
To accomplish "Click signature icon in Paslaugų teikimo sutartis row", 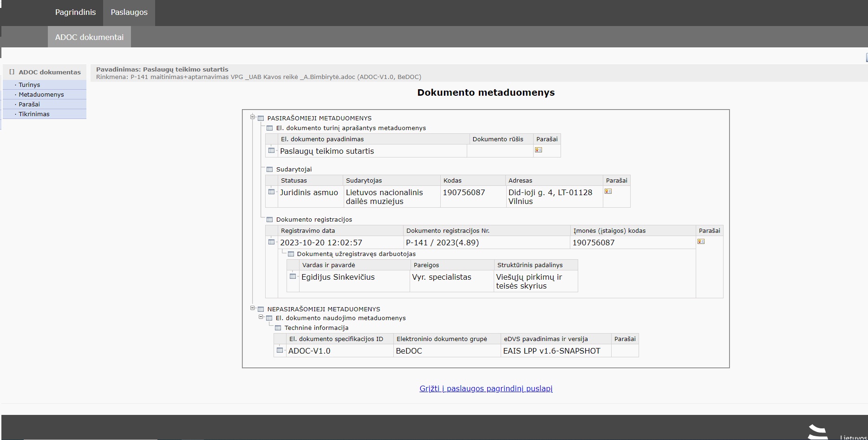I will (538, 150).
